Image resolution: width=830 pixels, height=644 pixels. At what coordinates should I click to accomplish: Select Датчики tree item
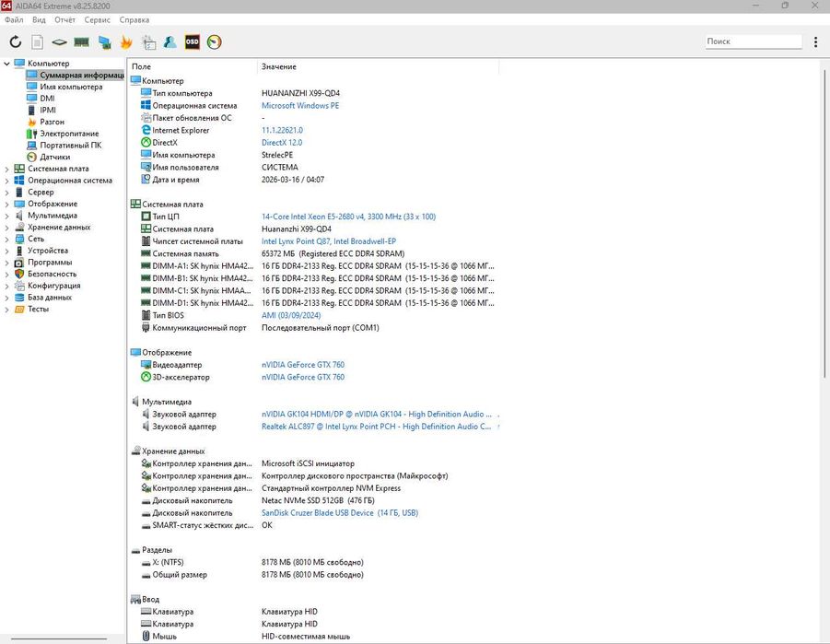tap(49, 157)
